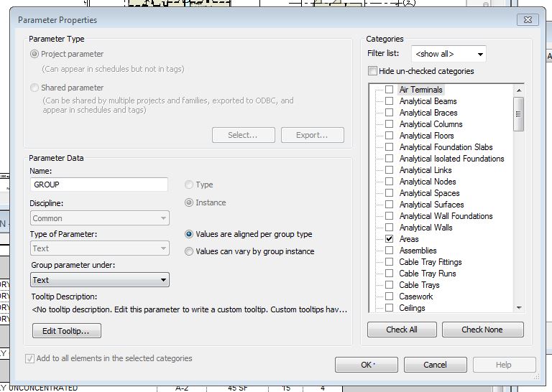Click the Edit Tooltip... button
Screen dimensions: 552x392
[67, 331]
